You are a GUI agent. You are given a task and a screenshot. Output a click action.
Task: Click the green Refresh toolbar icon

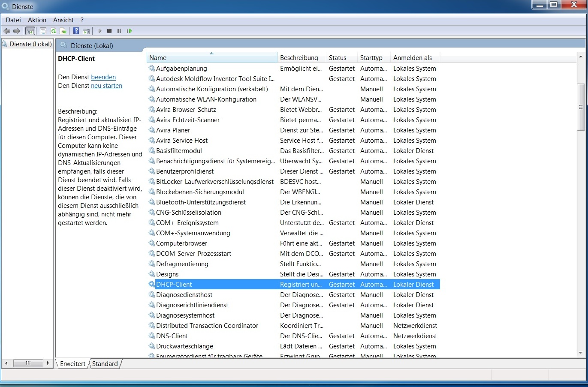tap(53, 31)
